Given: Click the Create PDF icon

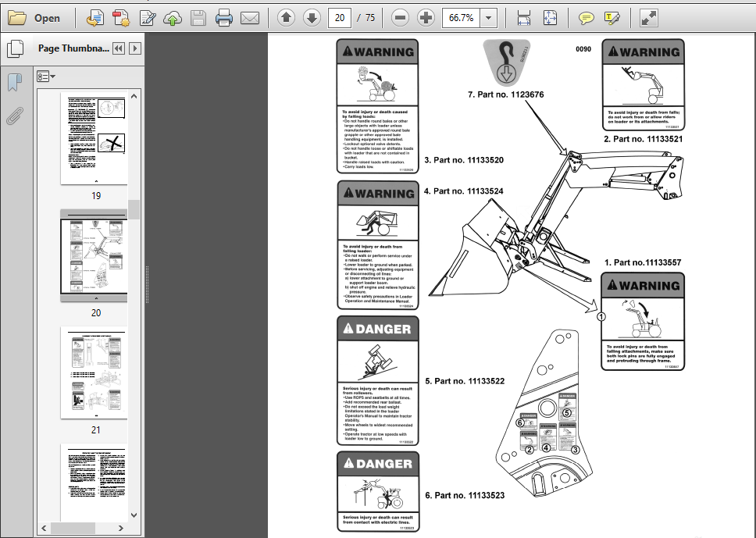Looking at the screenshot, I should (x=121, y=18).
